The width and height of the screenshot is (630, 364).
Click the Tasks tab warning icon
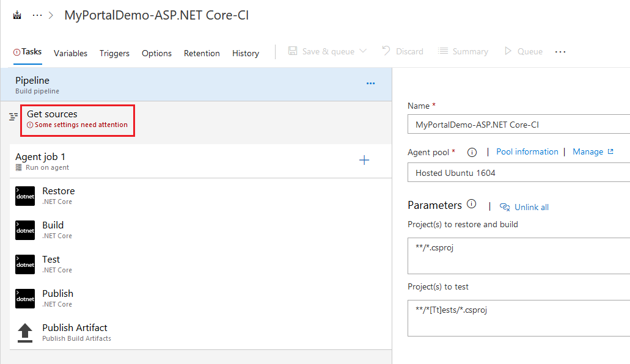click(17, 53)
